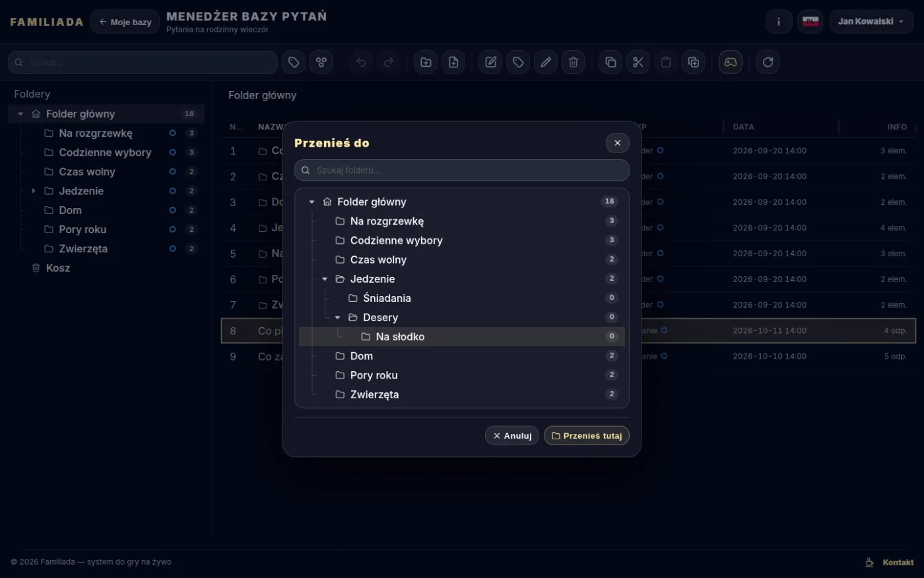This screenshot has width=924, height=578.
Task: Click the info icon in the header
Action: [779, 22]
